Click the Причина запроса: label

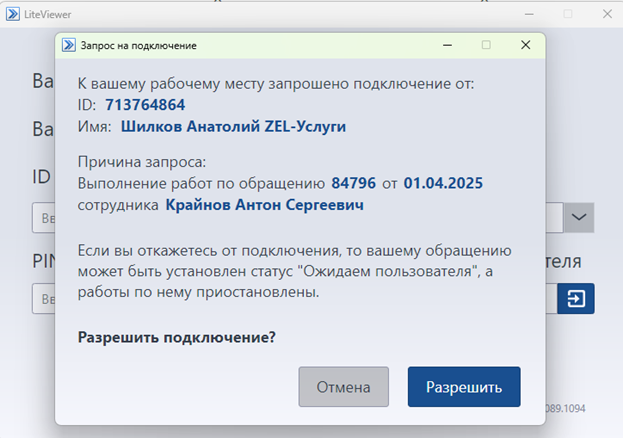(x=142, y=162)
